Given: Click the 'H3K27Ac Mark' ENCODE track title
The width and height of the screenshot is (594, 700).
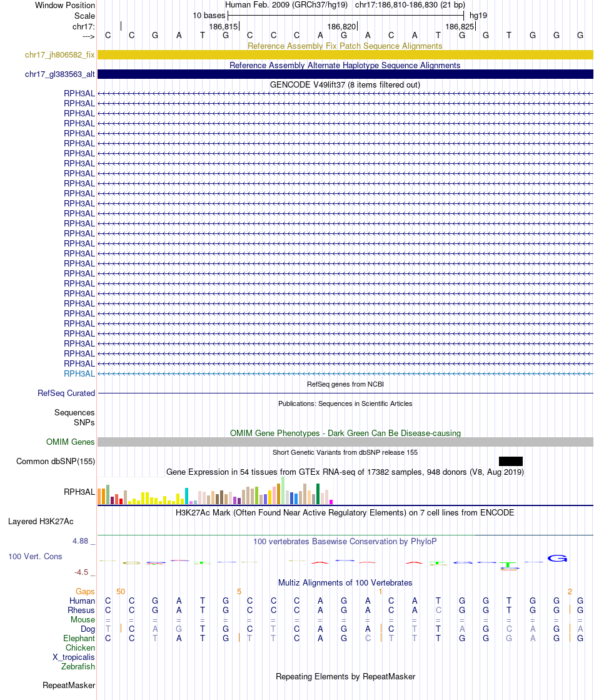Looking at the screenshot, I should (x=345, y=512).
